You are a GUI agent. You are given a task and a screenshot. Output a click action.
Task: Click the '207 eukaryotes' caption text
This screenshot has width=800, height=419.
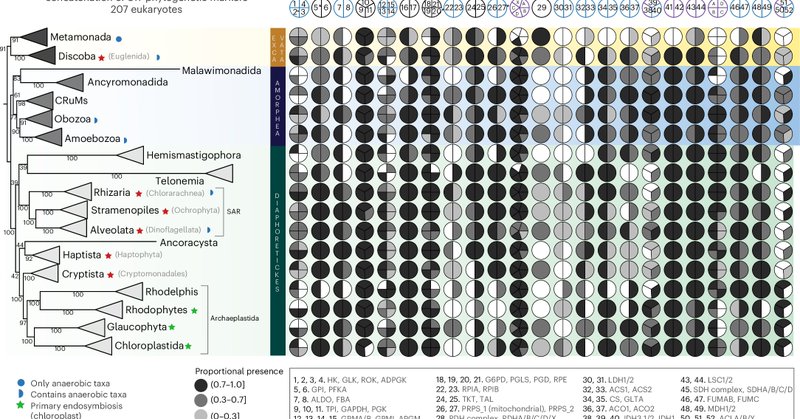[x=146, y=9]
